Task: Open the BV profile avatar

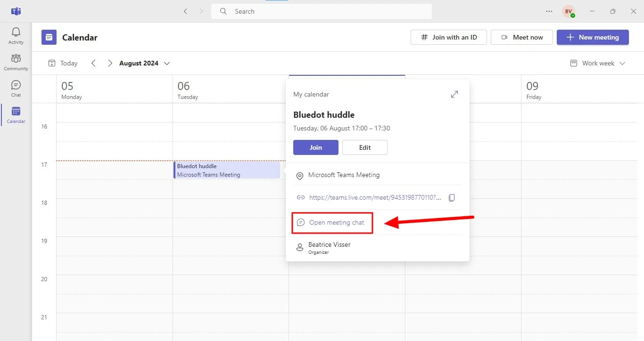Action: 569,11
